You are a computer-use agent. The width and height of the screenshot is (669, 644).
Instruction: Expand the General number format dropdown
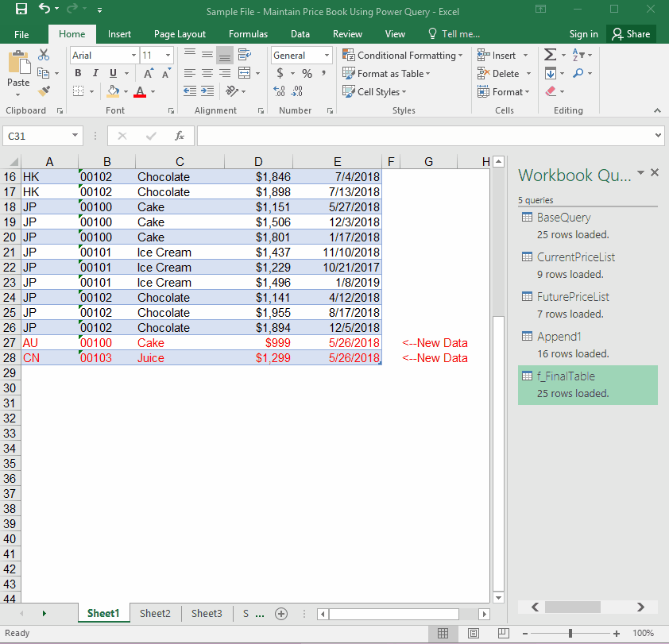pyautogui.click(x=327, y=56)
